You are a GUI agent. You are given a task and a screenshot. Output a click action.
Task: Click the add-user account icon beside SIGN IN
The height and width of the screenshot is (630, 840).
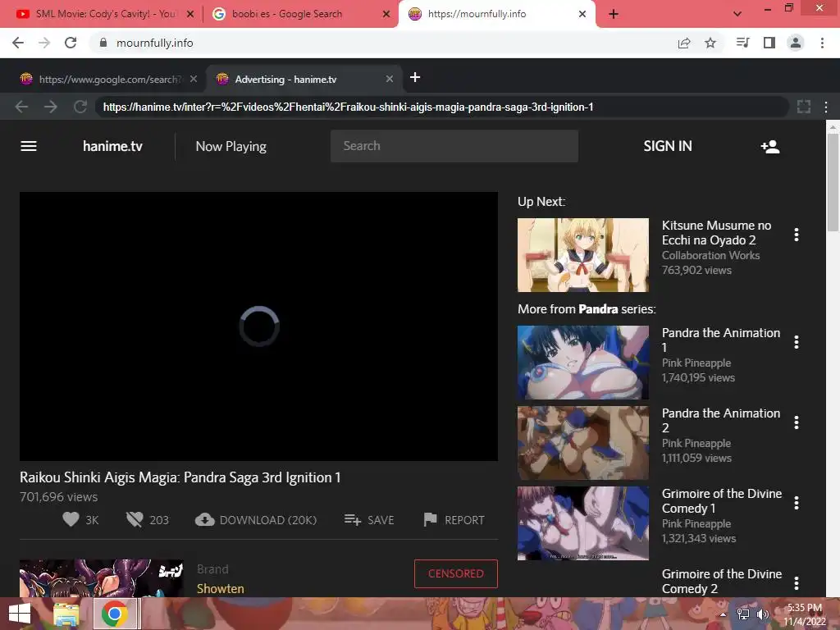click(769, 146)
